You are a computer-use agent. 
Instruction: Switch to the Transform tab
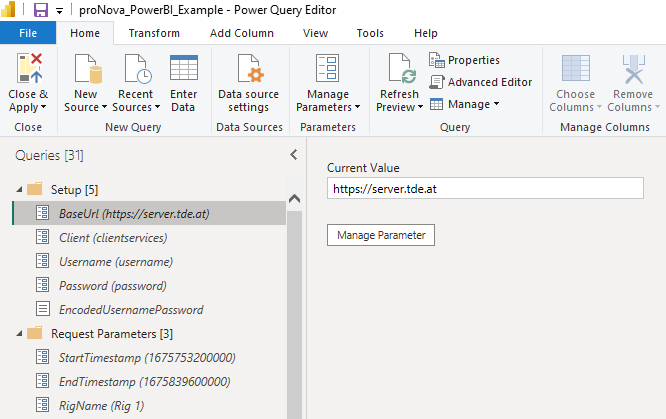click(154, 33)
